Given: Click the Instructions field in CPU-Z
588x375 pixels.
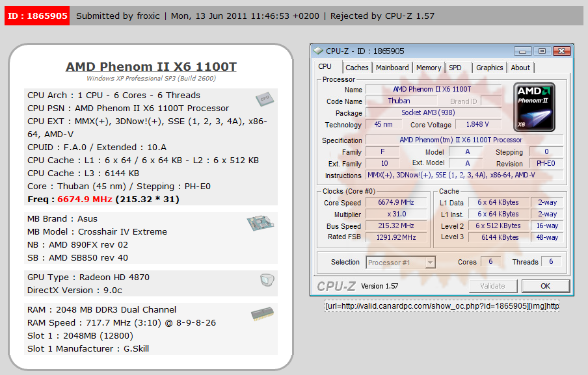Looking at the screenshot, I should click(464, 175).
